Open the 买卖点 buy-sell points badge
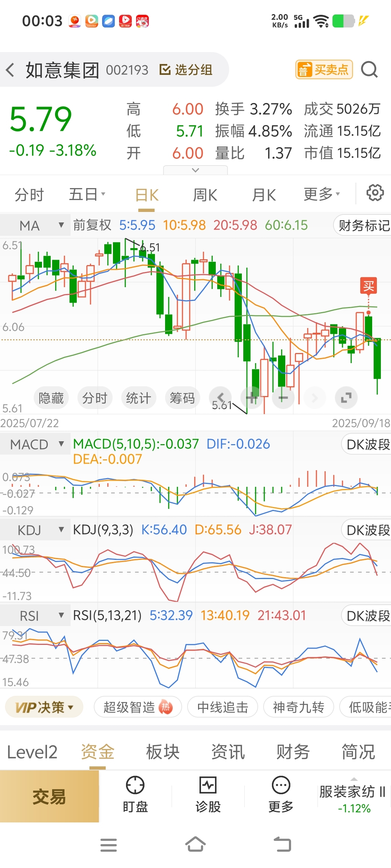This screenshot has height=868, width=391. [x=324, y=69]
